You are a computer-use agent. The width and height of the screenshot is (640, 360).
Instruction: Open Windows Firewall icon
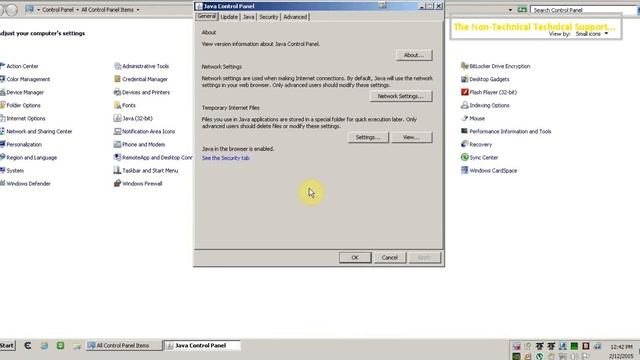point(138,184)
